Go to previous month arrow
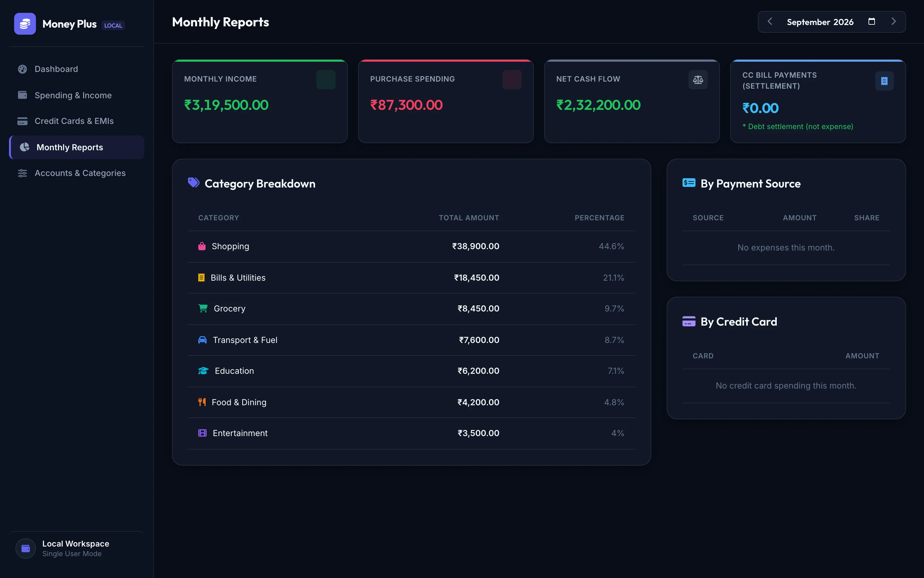The image size is (924, 578). [x=770, y=22]
